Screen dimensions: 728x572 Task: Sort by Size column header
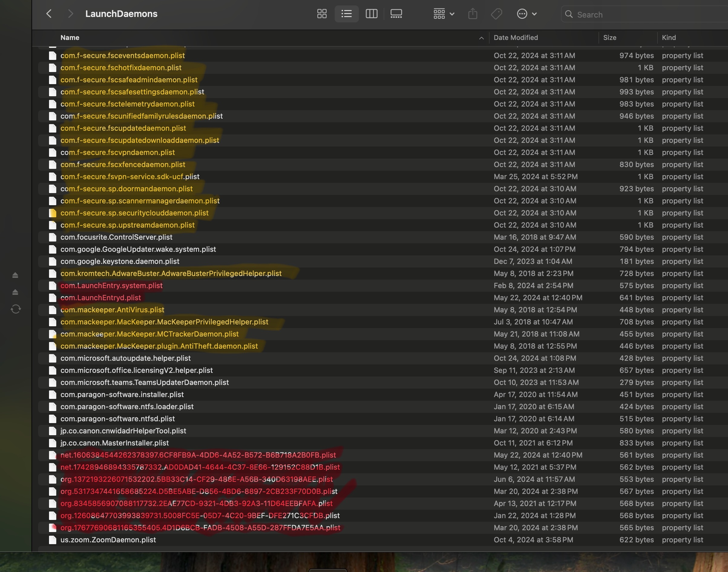609,38
